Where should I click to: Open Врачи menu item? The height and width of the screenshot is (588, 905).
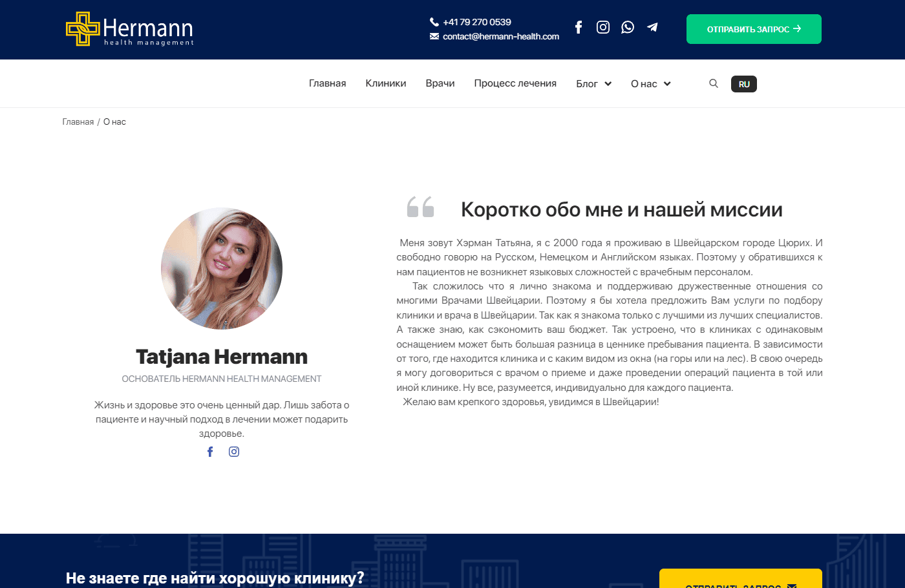pyautogui.click(x=440, y=83)
